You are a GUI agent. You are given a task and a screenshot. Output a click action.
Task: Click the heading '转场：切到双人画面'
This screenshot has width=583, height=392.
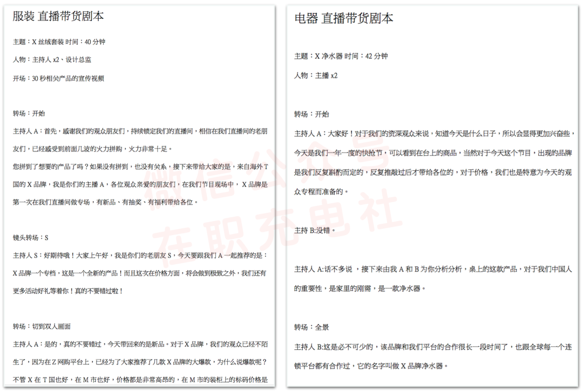(42, 326)
